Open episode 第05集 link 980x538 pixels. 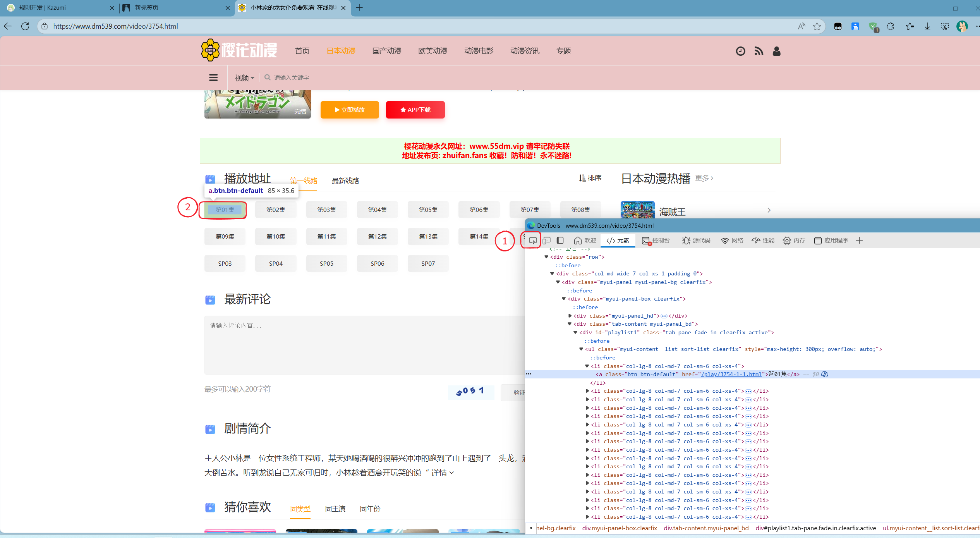click(428, 210)
